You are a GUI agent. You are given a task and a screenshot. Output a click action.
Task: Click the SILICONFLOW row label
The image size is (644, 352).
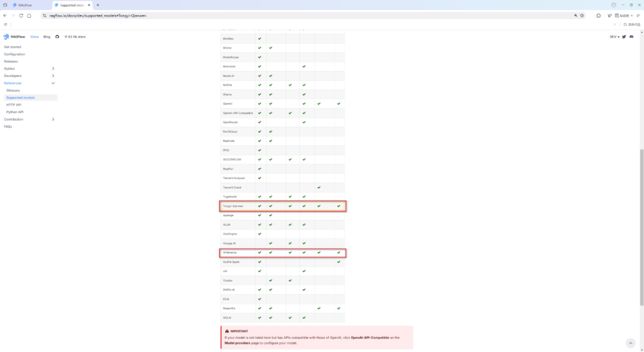point(232,160)
